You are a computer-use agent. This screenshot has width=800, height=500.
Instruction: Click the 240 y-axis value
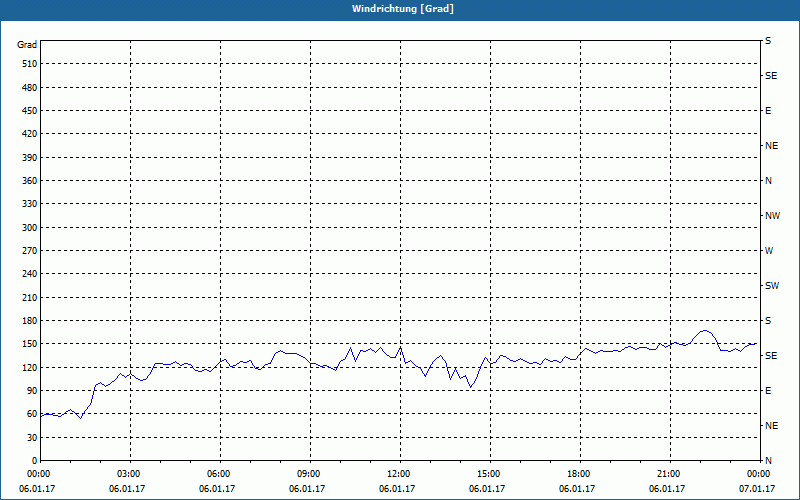pyautogui.click(x=30, y=273)
